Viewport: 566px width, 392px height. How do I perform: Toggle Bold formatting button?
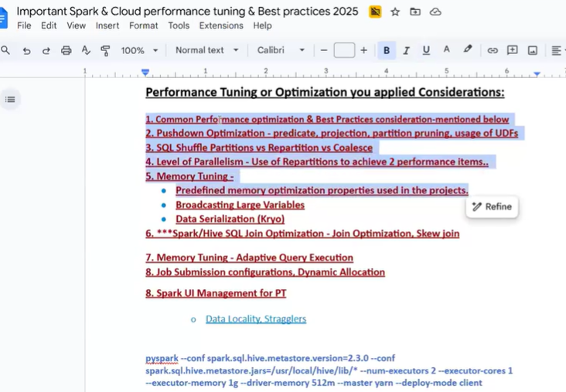click(x=387, y=50)
